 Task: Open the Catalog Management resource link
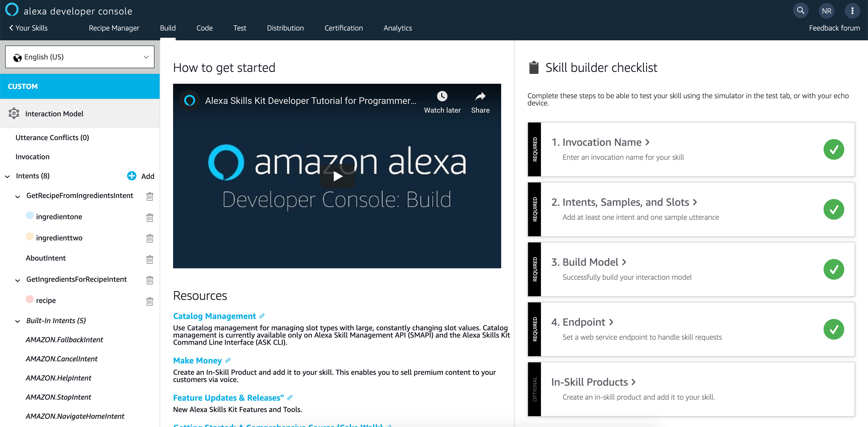[215, 316]
